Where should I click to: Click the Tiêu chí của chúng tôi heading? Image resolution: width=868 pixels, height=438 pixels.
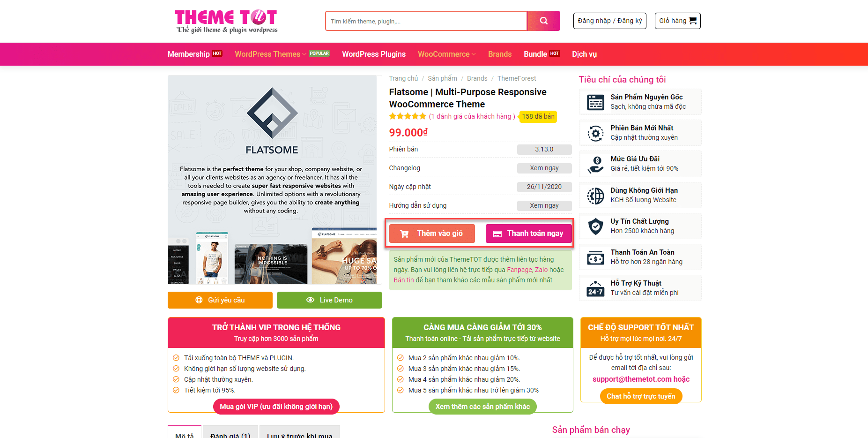622,79
